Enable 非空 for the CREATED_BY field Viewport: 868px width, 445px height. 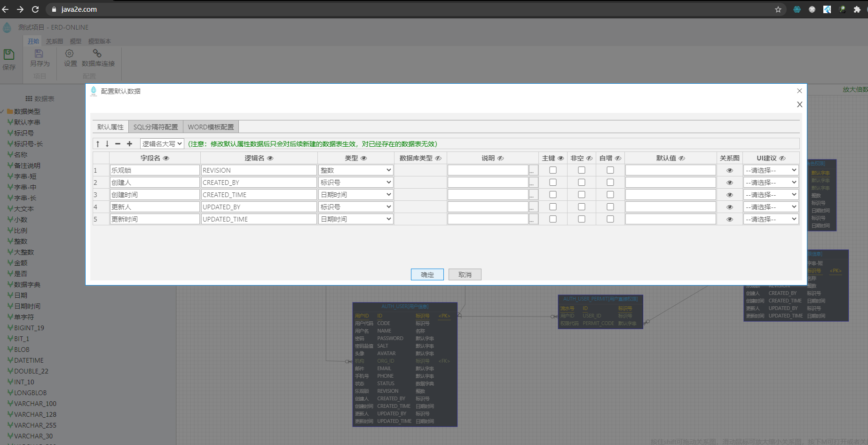click(581, 182)
